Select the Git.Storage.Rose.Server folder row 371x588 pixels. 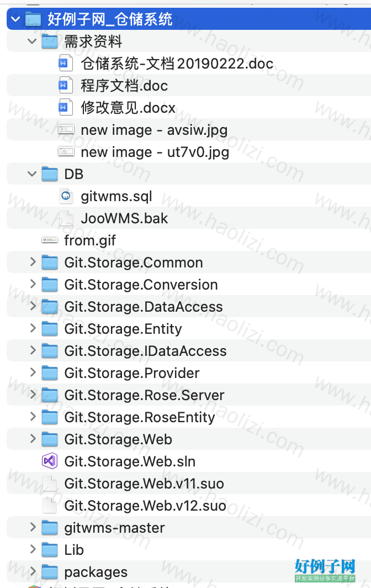click(x=189, y=395)
